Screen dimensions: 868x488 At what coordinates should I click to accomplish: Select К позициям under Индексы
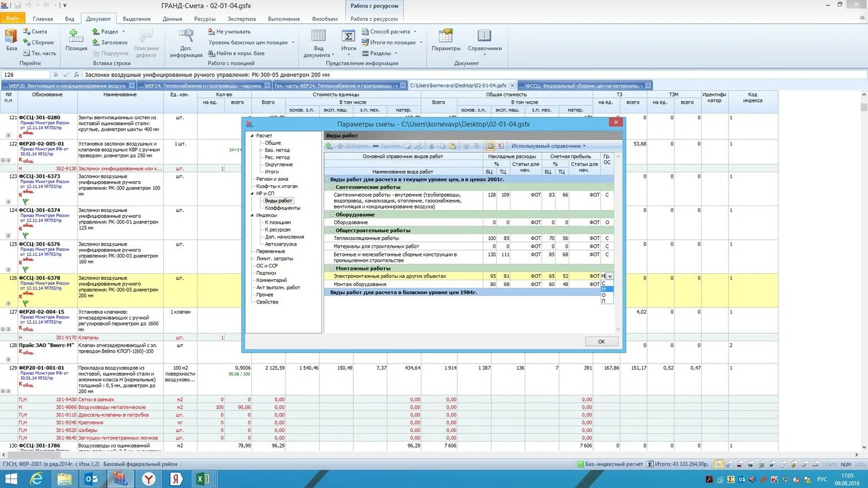pos(278,222)
